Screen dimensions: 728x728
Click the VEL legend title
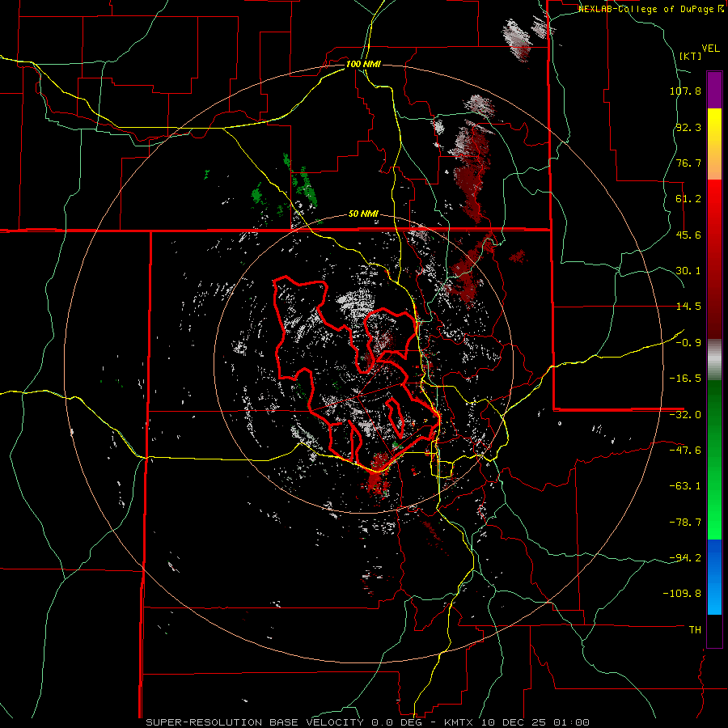point(711,49)
